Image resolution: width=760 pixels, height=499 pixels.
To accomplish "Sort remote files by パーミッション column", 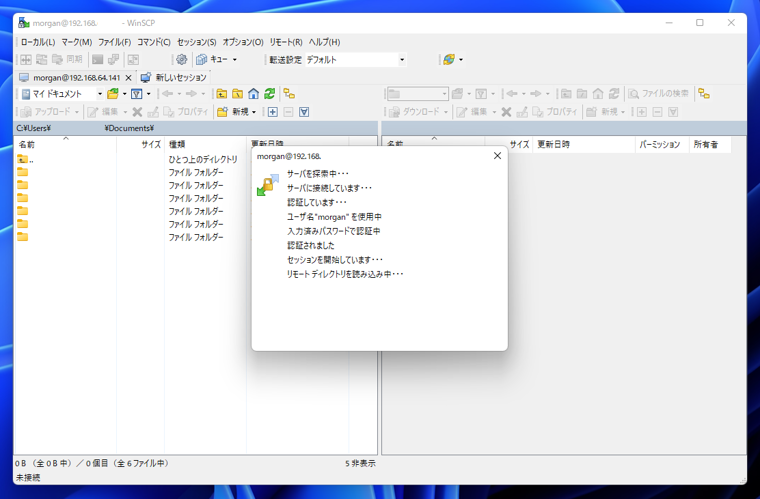I will tap(662, 144).
